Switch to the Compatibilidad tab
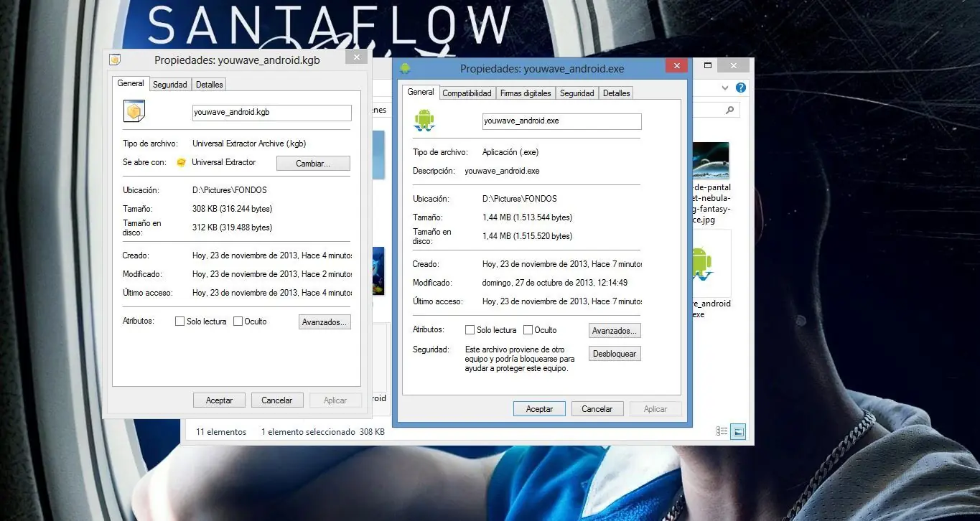Screen dimensions: 980x521 467,93
